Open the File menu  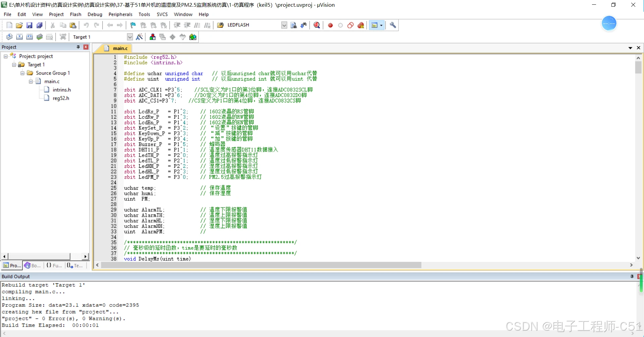click(7, 14)
